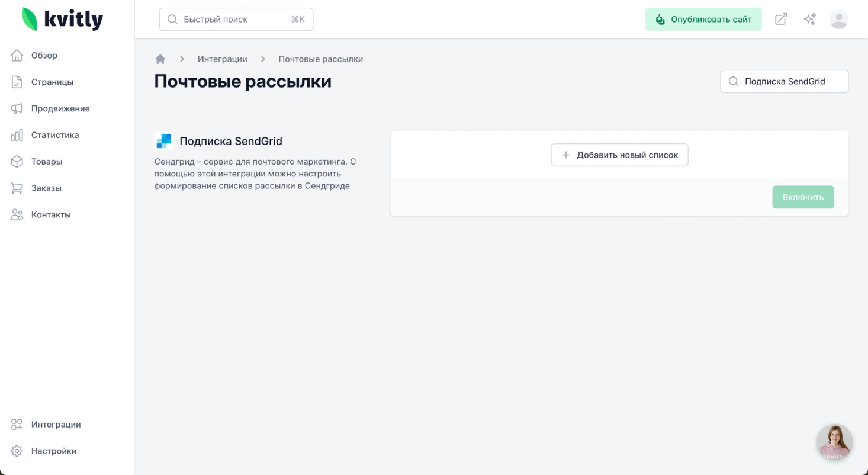This screenshot has height=475, width=868.
Task: Open Страницы in the sidebar
Action: coord(52,82)
